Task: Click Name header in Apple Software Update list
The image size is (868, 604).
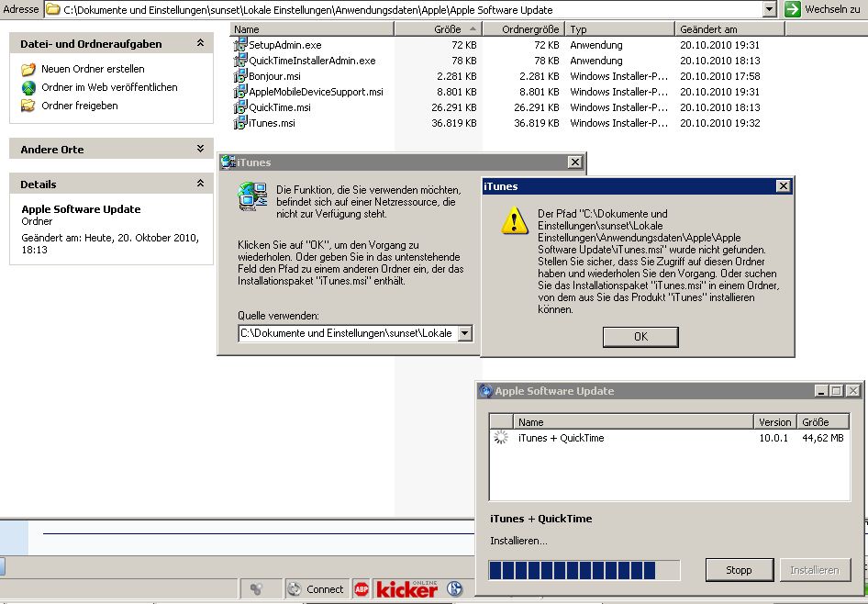Action: tap(633, 422)
